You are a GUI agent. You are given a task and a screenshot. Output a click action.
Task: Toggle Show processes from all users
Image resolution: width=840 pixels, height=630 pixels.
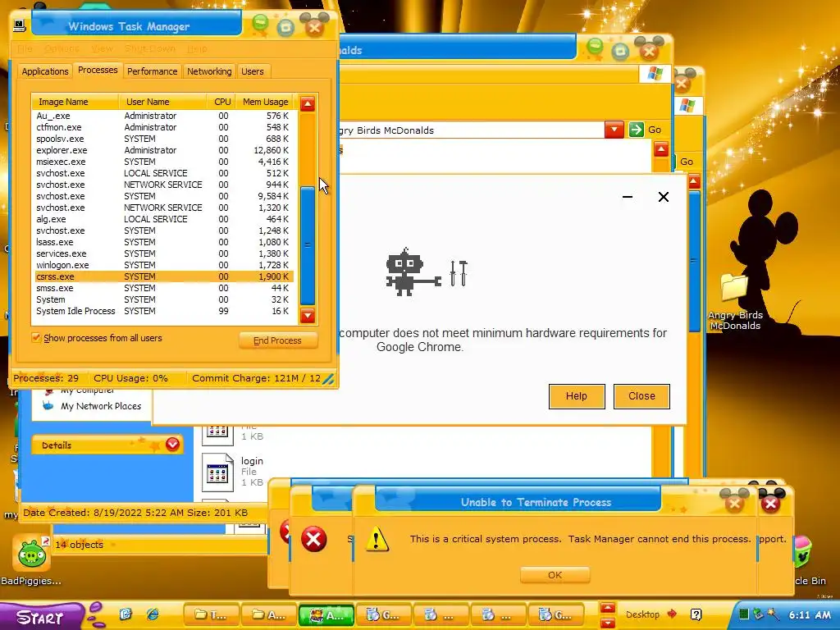36,337
